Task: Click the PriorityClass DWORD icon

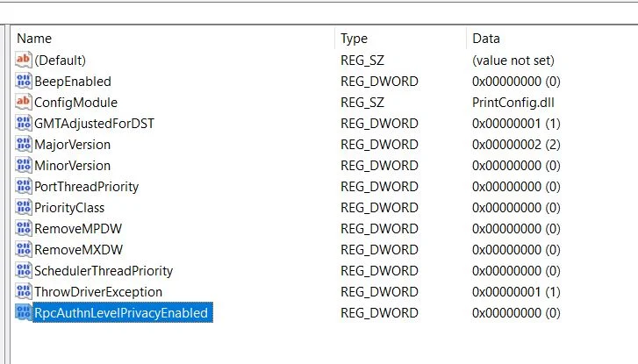Action: [x=24, y=207]
